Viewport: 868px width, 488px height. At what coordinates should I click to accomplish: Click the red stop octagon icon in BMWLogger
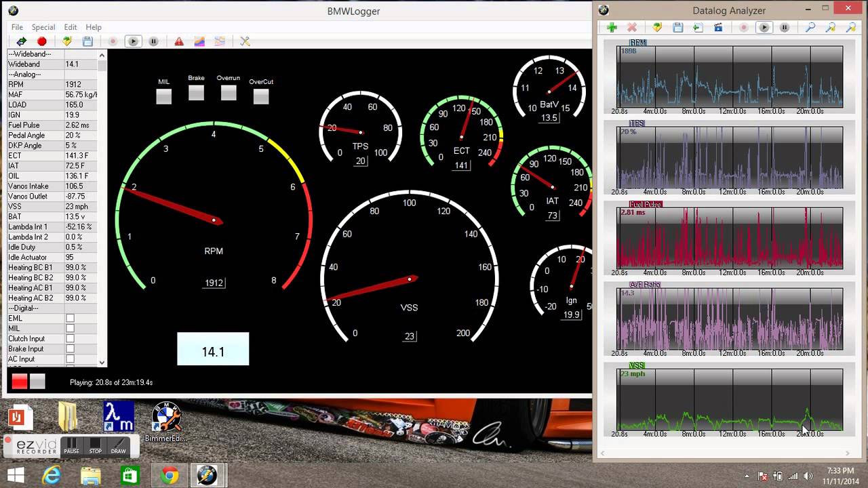click(x=41, y=41)
